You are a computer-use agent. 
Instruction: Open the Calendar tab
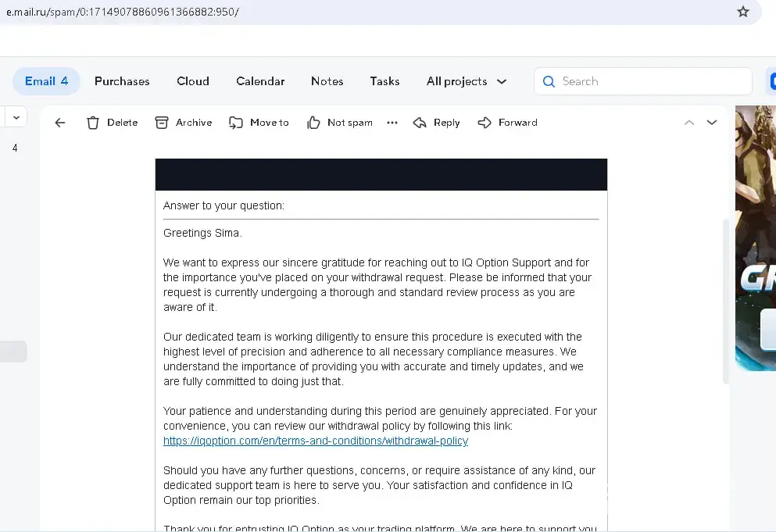[260, 81]
